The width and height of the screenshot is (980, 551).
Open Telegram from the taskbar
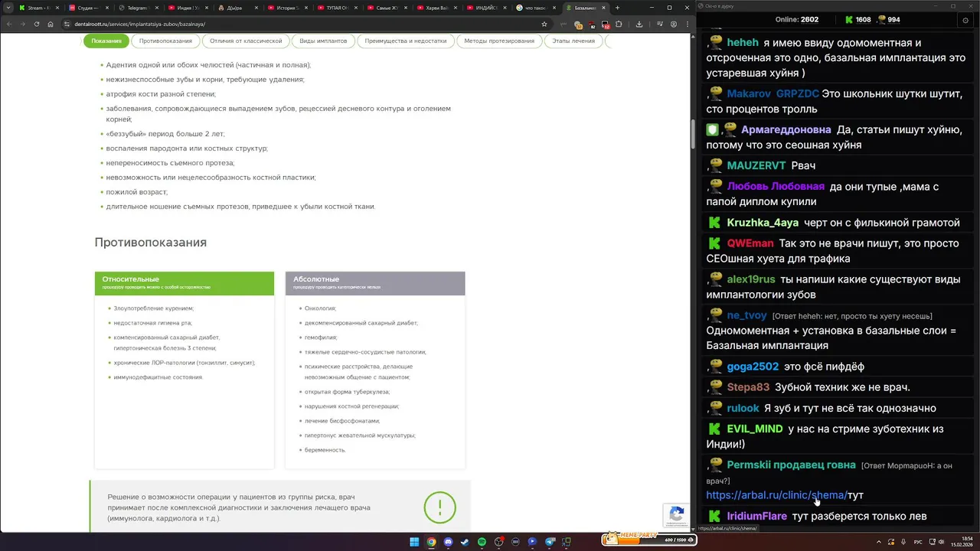(x=549, y=542)
